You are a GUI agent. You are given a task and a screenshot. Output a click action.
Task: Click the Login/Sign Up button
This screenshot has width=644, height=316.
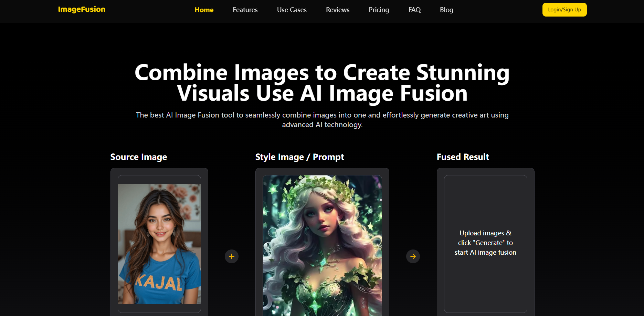564,10
